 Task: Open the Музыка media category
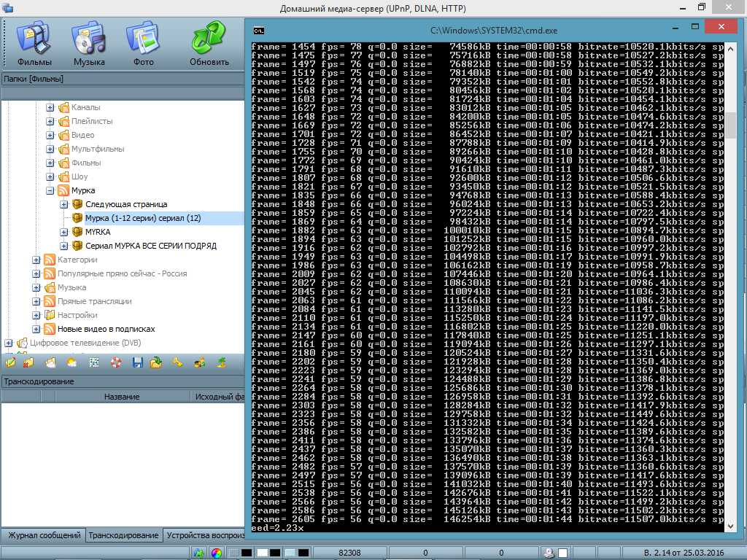click(89, 44)
